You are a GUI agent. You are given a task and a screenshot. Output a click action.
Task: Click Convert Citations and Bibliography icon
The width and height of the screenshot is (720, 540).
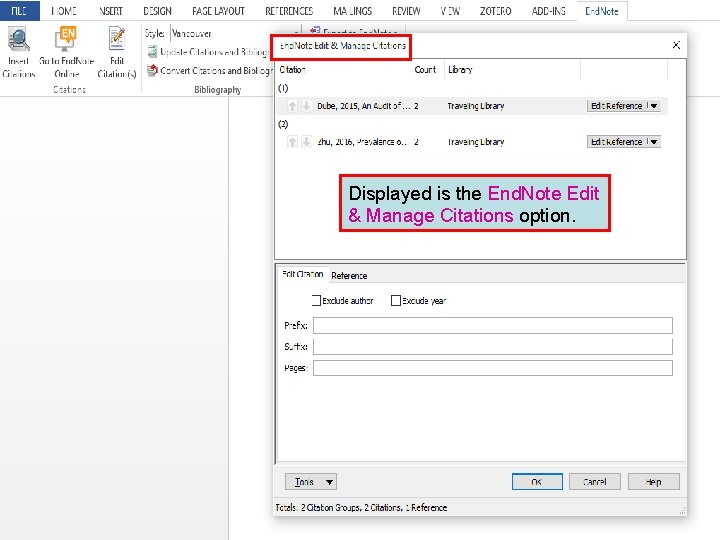(x=152, y=70)
